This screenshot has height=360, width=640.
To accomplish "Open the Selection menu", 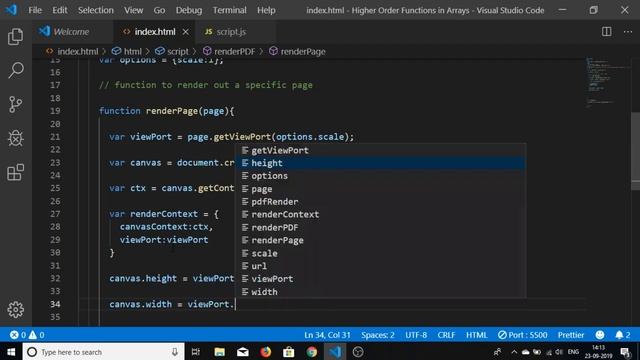I will coord(96,10).
